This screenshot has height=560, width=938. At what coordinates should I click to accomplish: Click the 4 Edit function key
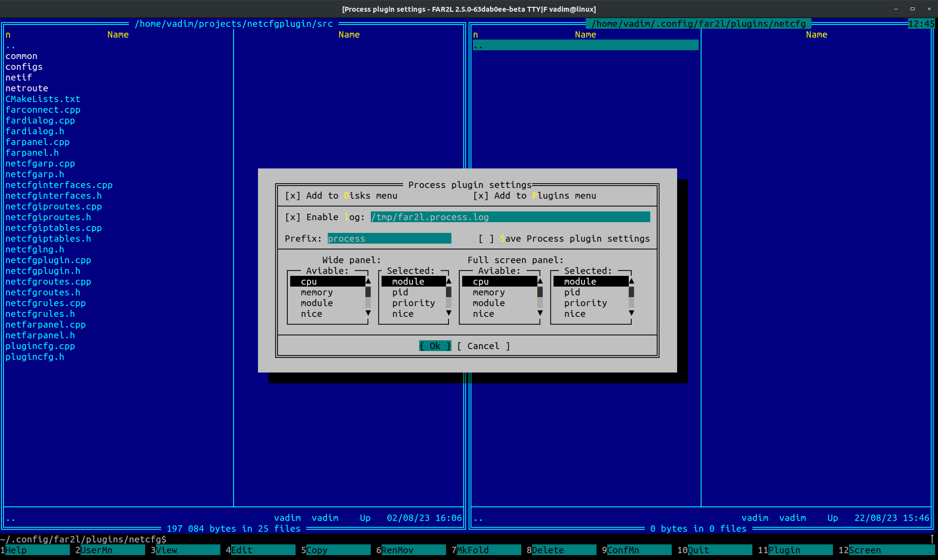(x=260, y=550)
